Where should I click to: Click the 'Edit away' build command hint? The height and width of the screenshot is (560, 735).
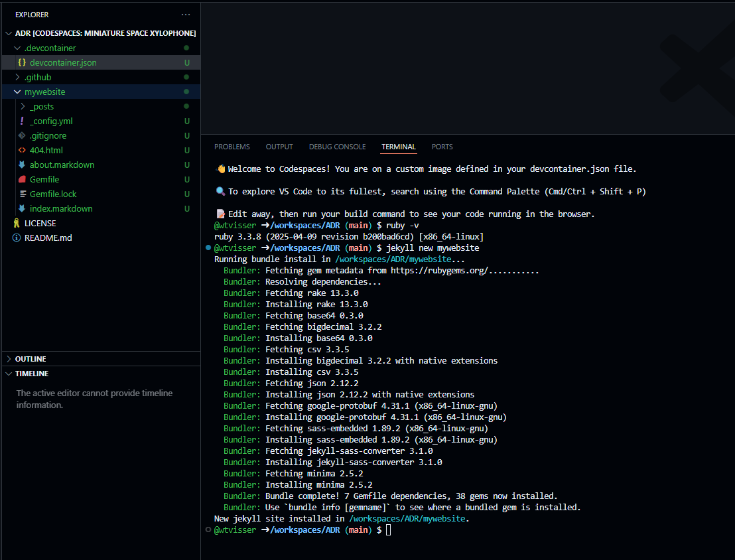pyautogui.click(x=405, y=214)
